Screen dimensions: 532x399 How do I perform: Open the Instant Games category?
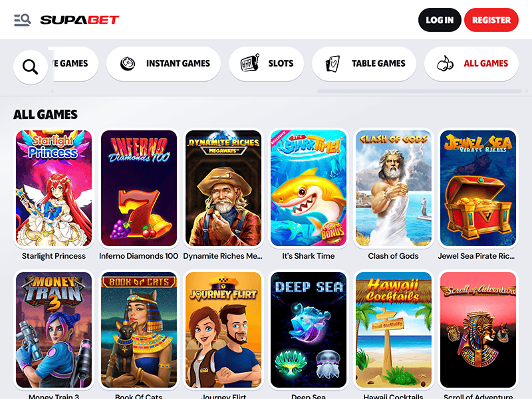(164, 64)
